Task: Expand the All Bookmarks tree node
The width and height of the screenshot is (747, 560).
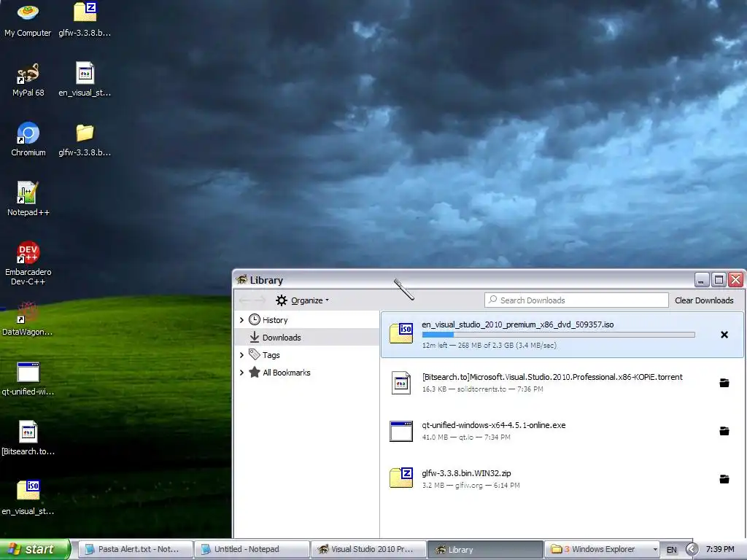Action: point(241,373)
